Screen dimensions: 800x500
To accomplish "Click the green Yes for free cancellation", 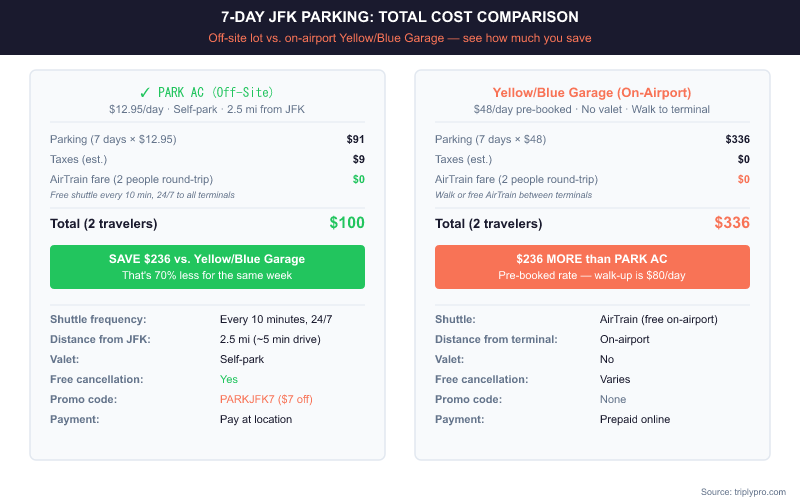I will coord(229,379).
